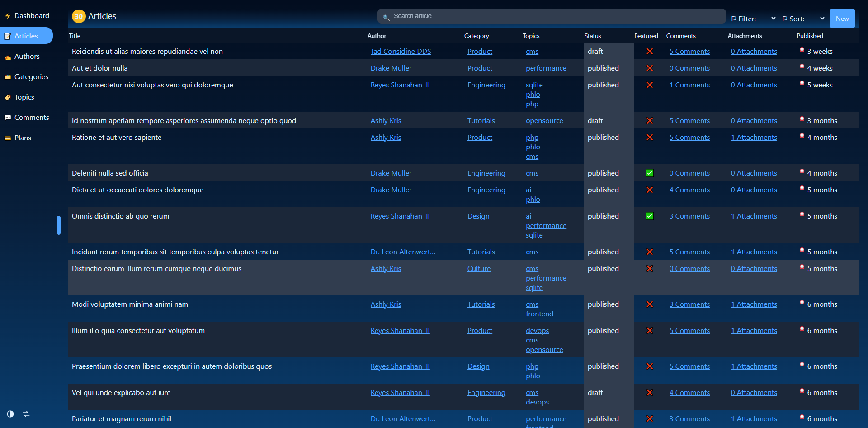
Task: Click the New article button
Action: pyautogui.click(x=842, y=19)
